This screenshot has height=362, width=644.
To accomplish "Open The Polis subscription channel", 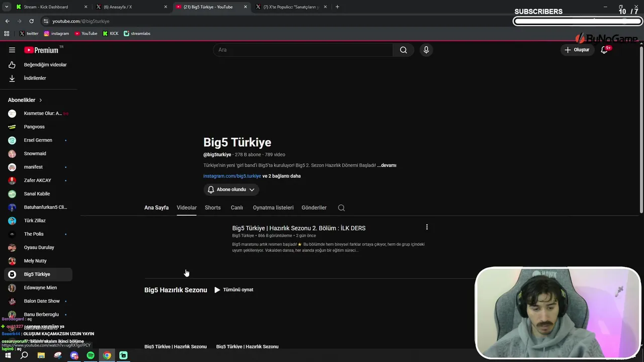I will tap(38, 234).
